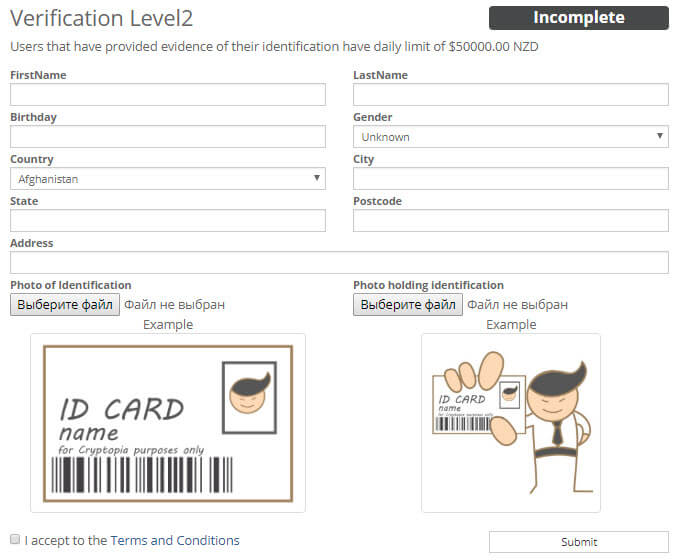
Task: Focus the State input box
Action: (168, 221)
